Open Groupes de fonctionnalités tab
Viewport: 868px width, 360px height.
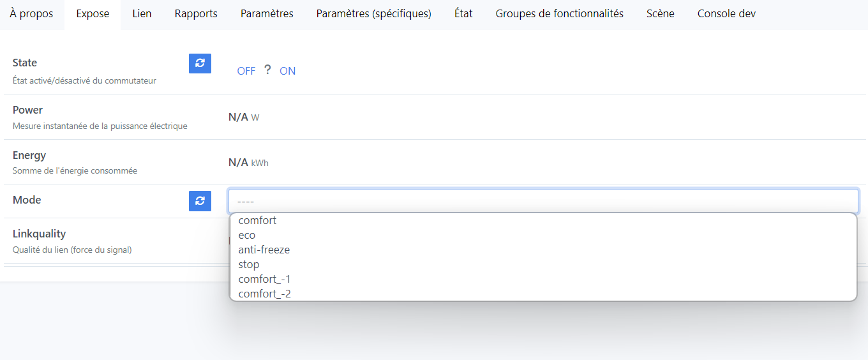(559, 14)
